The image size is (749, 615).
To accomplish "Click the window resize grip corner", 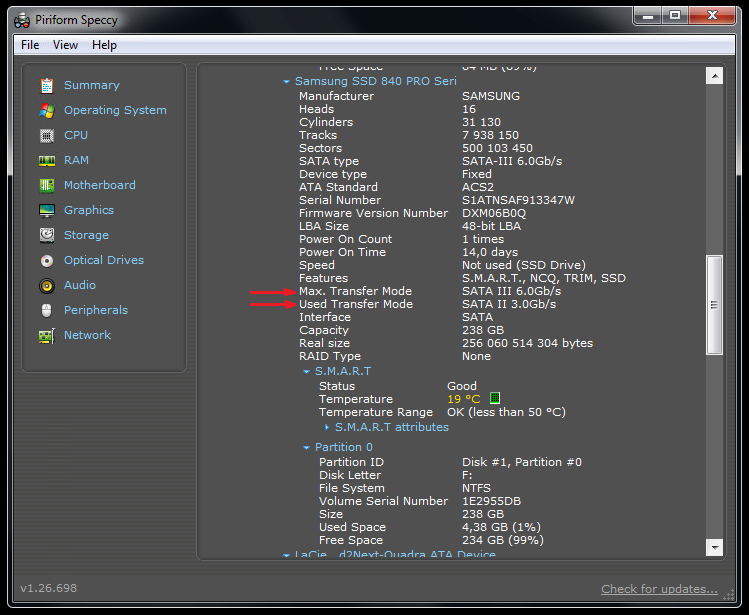I will click(x=729, y=595).
